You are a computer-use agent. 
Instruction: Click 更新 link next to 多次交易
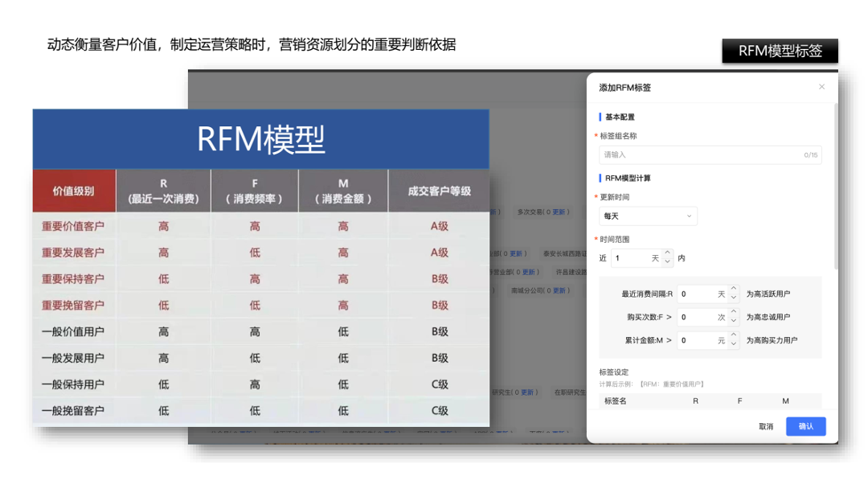(x=559, y=212)
